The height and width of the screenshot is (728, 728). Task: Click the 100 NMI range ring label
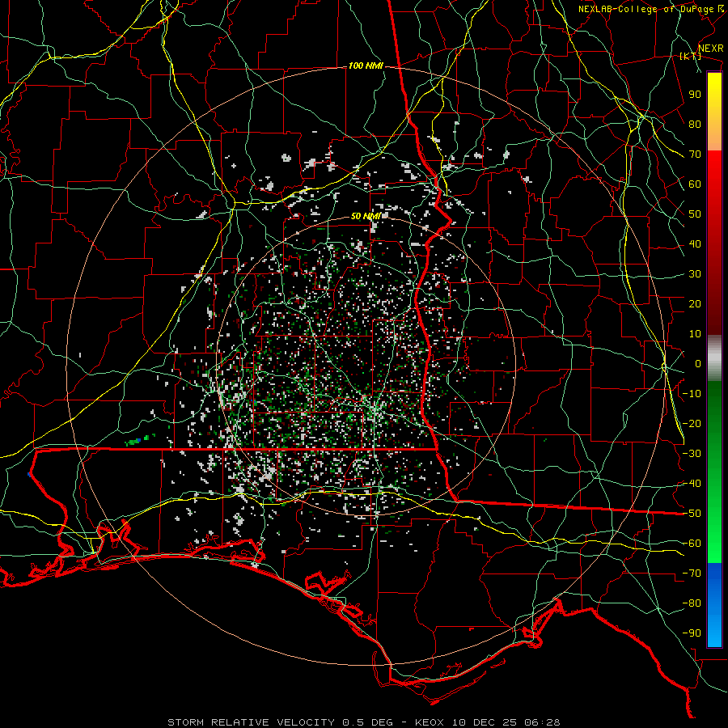[366, 66]
